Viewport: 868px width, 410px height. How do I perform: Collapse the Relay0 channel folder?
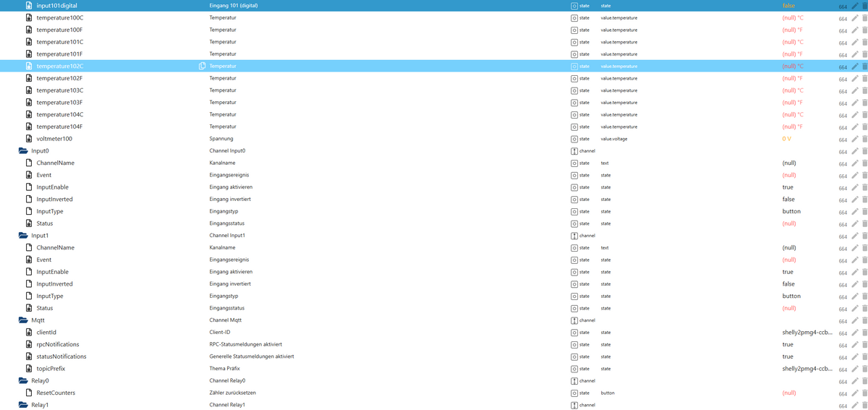[x=23, y=381]
